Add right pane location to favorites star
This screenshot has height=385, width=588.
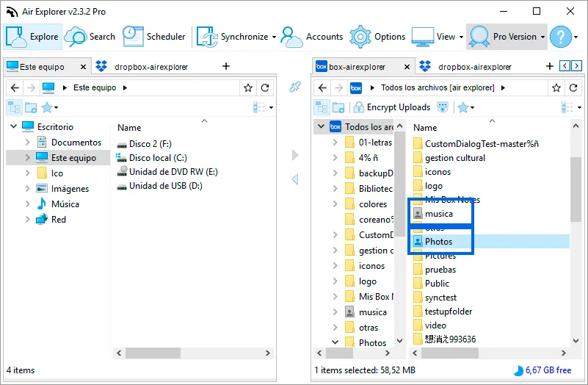[556, 88]
